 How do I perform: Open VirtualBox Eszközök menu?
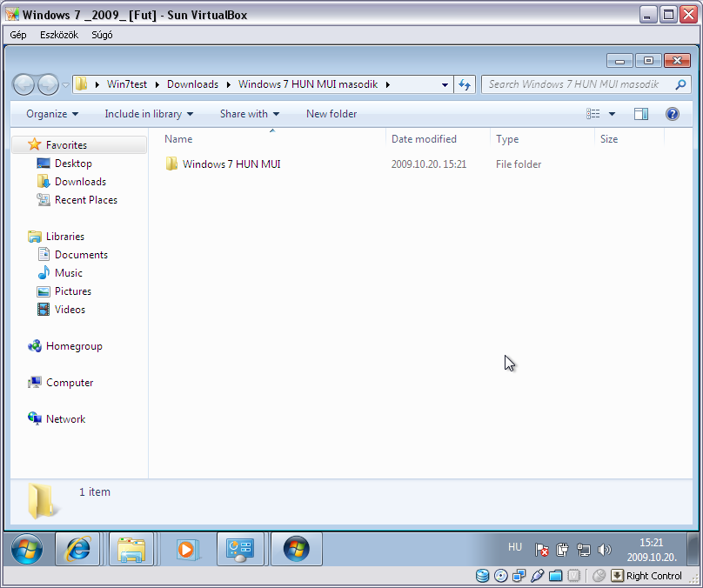[59, 35]
